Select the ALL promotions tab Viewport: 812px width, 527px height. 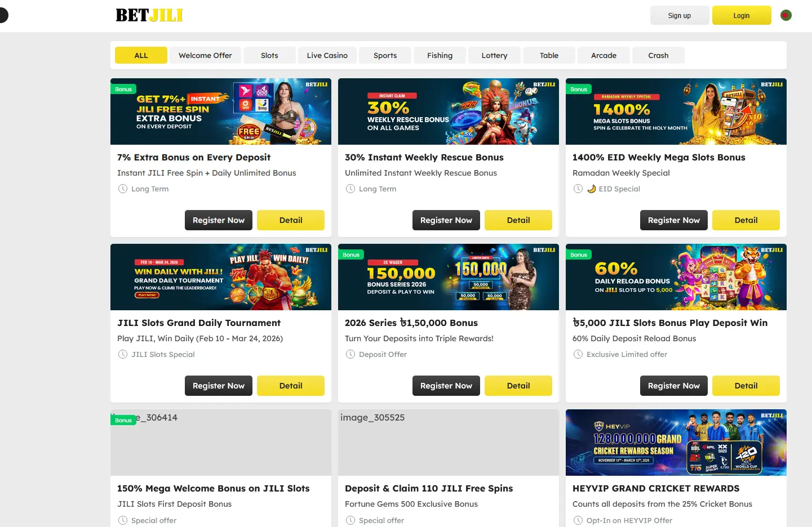click(x=141, y=55)
